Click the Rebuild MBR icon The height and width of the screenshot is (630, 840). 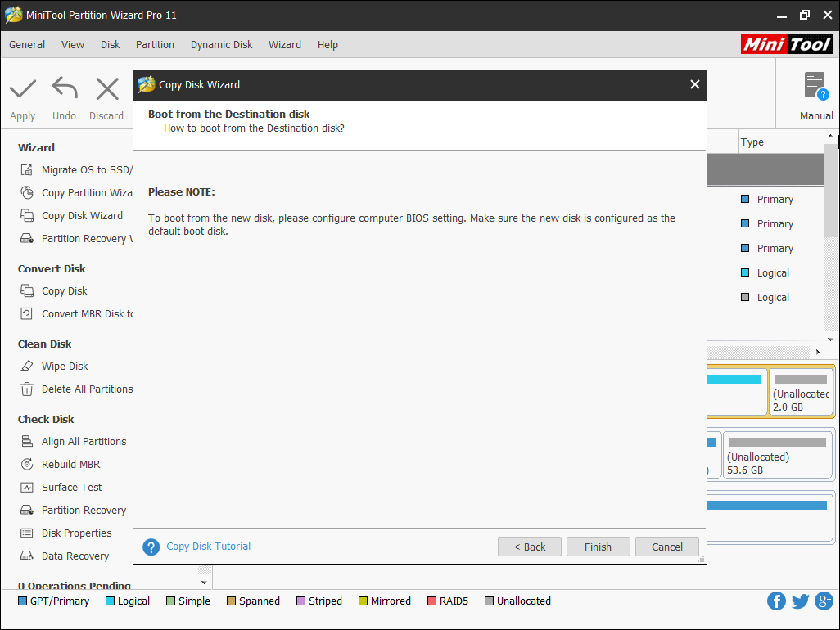pos(27,465)
